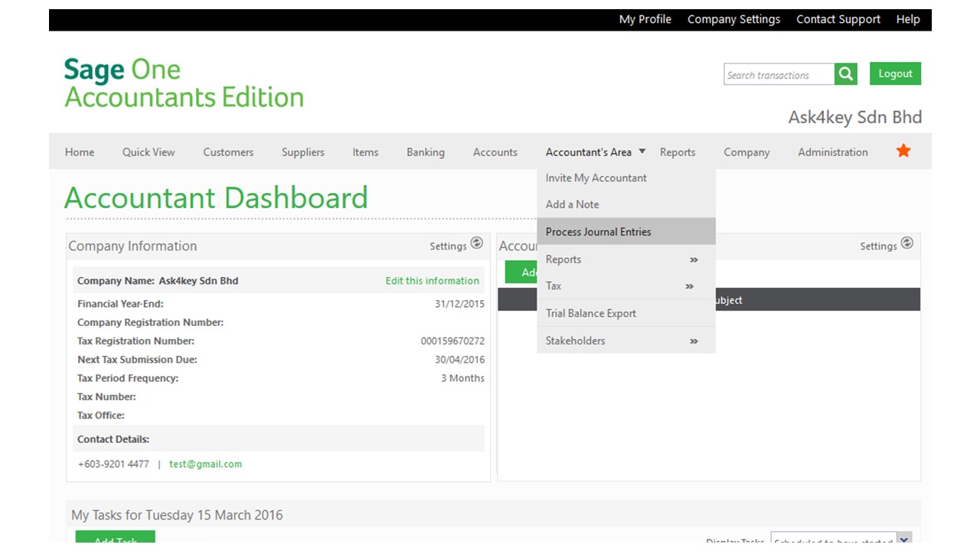Select Invite My Accountant menu entry
980x551 pixels.
(596, 178)
